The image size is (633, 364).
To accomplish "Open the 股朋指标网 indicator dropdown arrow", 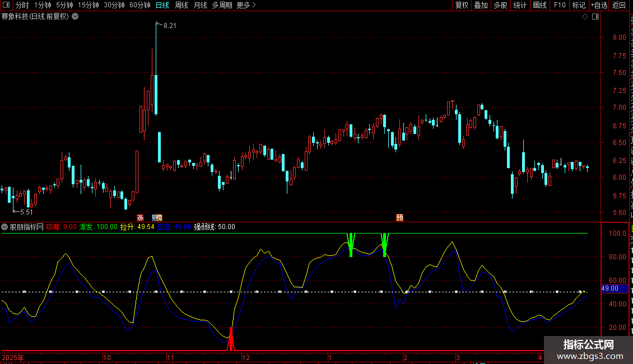I will [x=4, y=227].
